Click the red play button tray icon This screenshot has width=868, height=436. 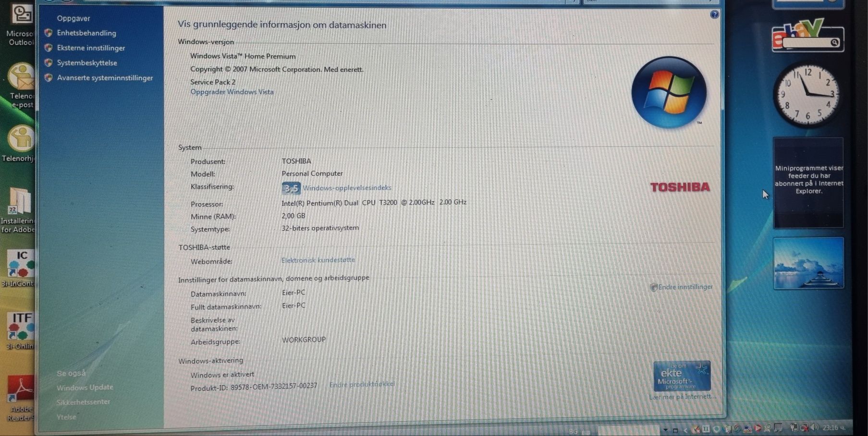click(758, 428)
